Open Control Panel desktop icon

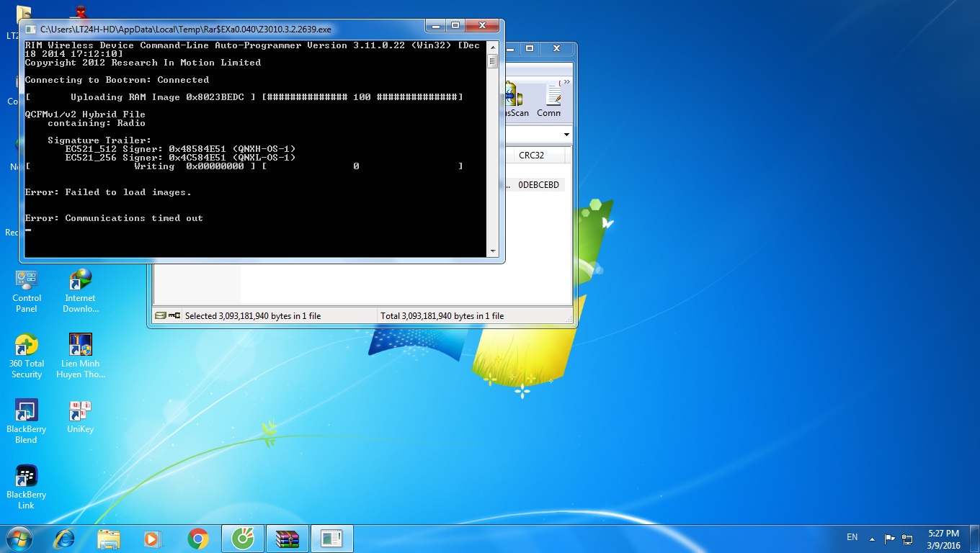[x=26, y=290]
